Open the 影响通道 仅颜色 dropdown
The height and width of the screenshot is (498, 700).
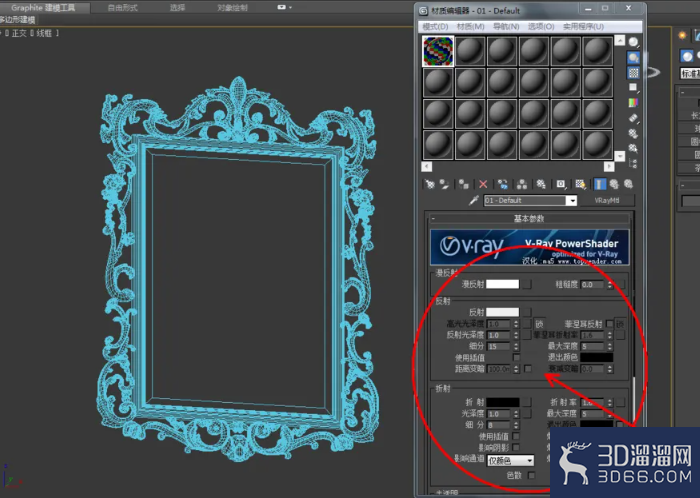pos(511,461)
